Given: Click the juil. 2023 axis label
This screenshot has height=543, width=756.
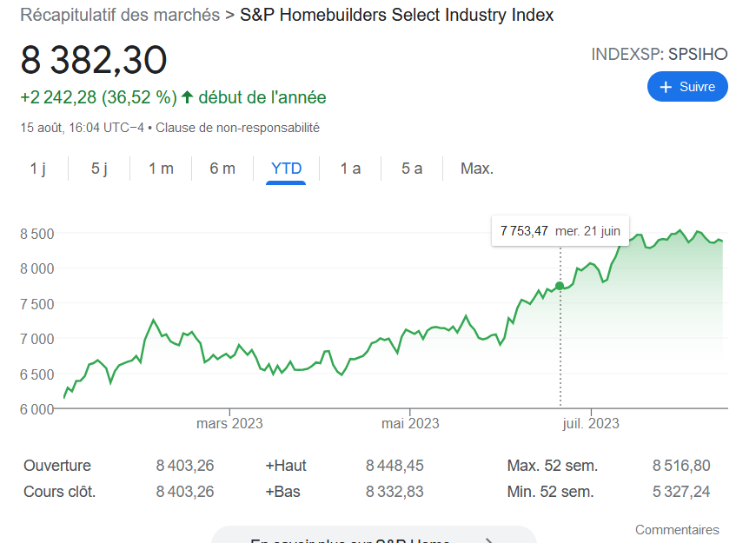Looking at the screenshot, I should click(591, 424).
